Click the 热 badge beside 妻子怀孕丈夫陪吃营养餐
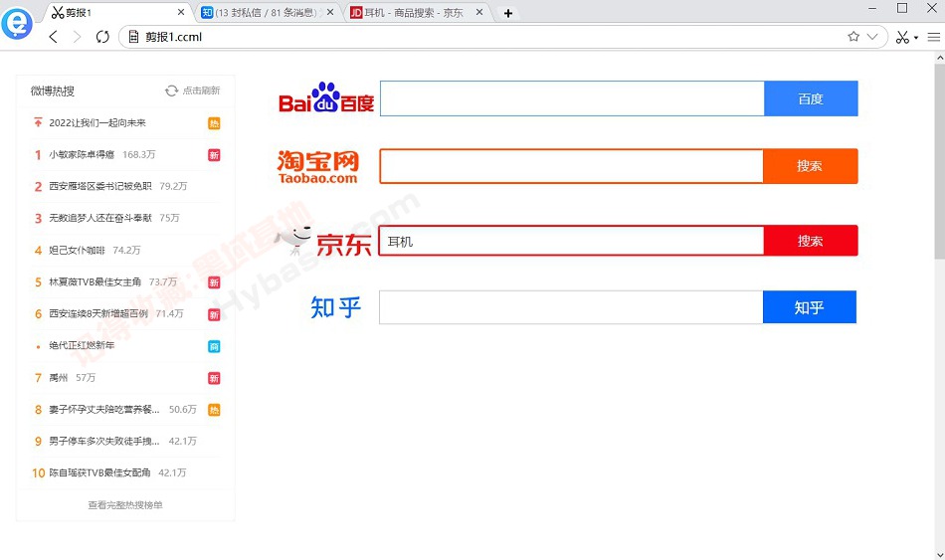 tap(214, 411)
